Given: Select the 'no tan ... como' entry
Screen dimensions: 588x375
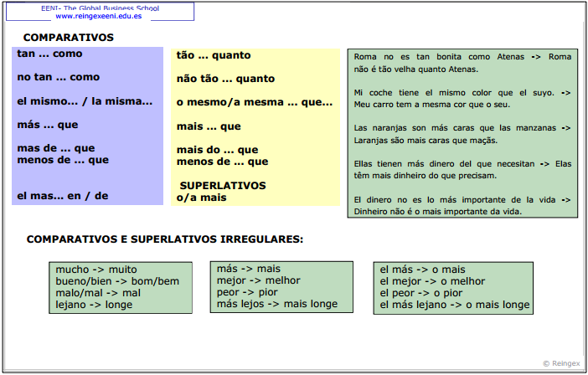Looking at the screenshot, I should pyautogui.click(x=58, y=77).
